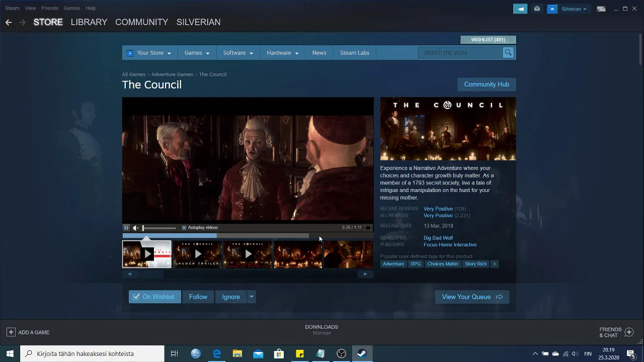Expand more tags with the plus button
Screen dimensions: 644x362
(x=494, y=264)
